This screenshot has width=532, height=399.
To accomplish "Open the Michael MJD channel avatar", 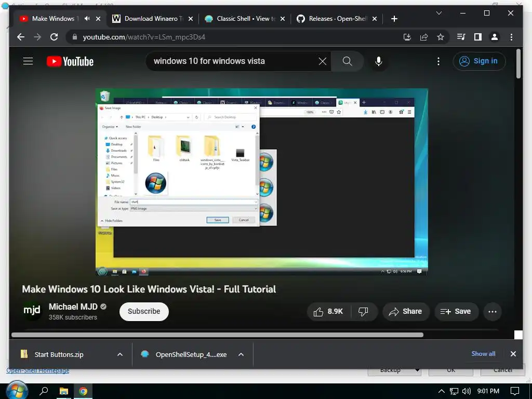I will 32,310.
